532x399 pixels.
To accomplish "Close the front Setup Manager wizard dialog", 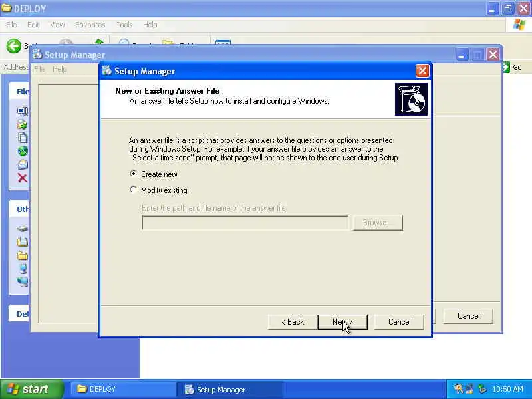I will tap(422, 71).
